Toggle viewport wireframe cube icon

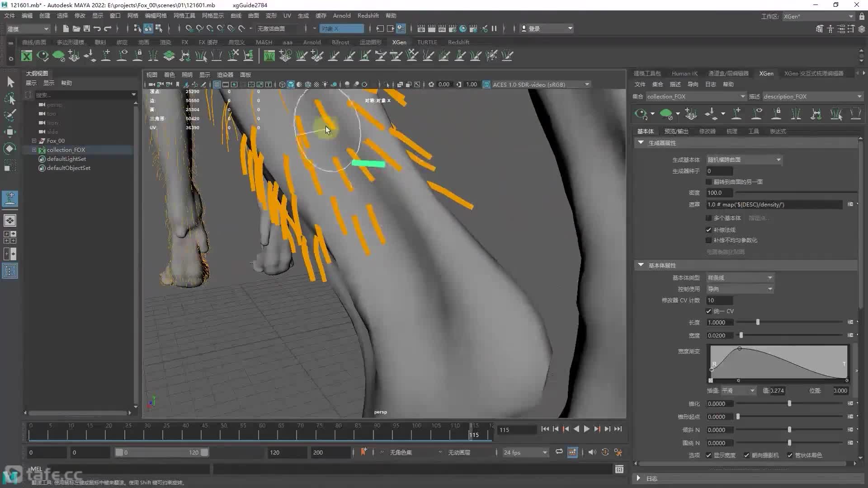[282, 84]
